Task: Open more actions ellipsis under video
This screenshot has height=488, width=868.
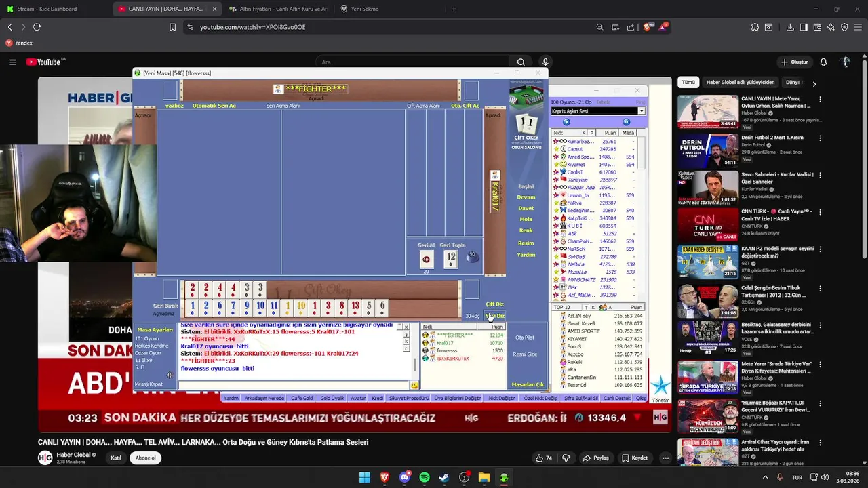Action: [665, 457]
